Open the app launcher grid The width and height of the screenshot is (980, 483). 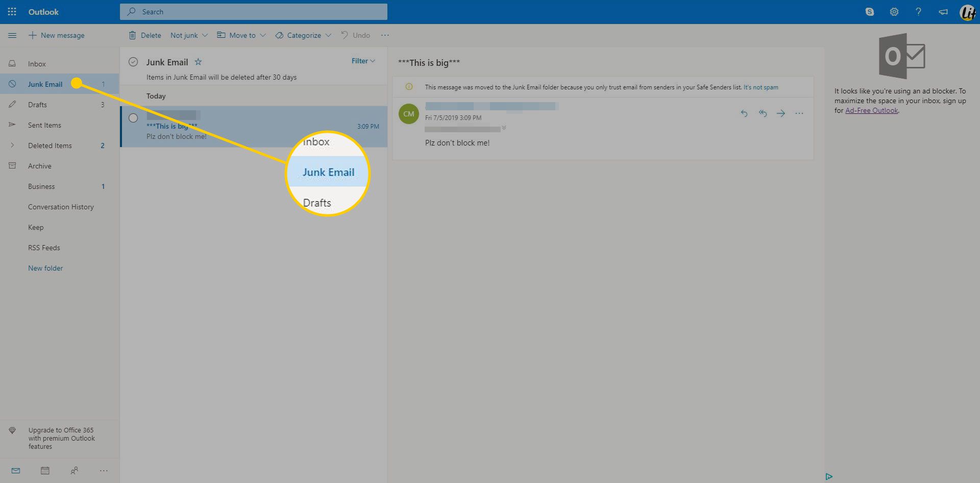click(x=12, y=11)
